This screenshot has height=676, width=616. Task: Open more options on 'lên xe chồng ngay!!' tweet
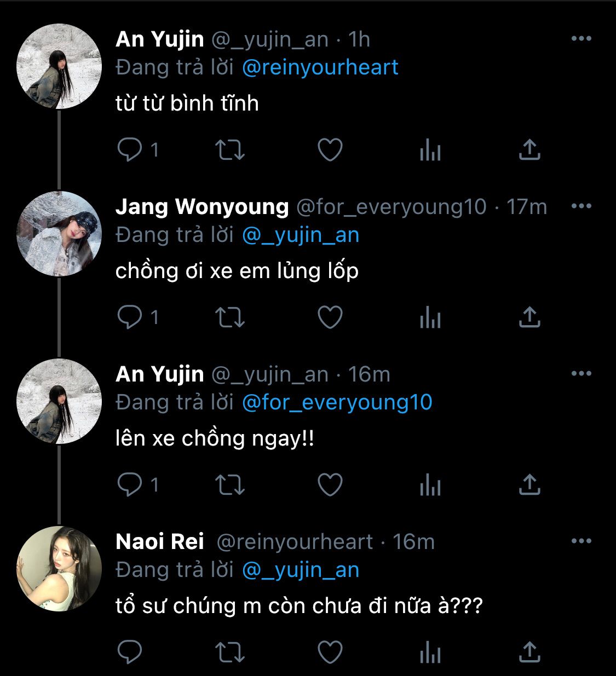point(581,374)
